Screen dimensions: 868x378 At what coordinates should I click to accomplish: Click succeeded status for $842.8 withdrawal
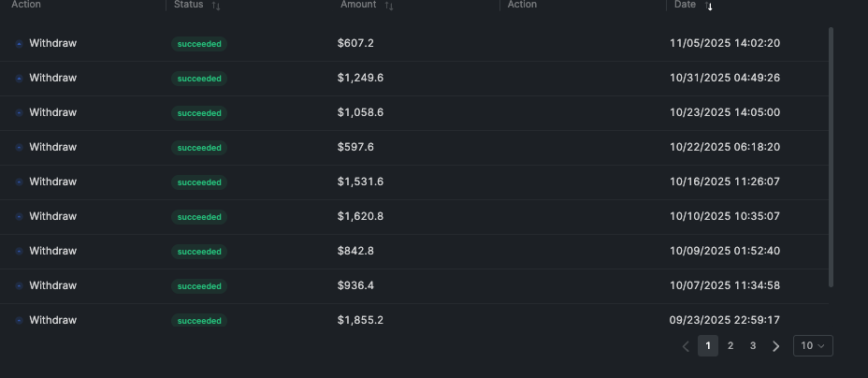coord(199,252)
